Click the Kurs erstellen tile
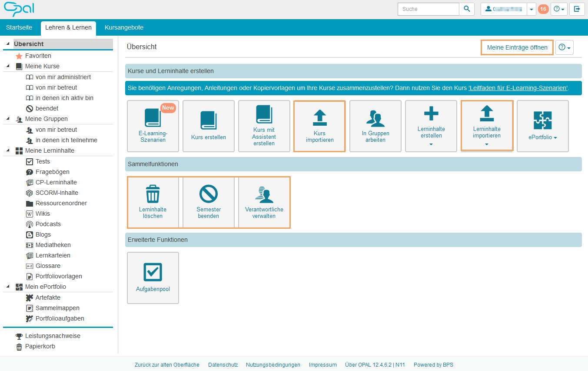Image resolution: width=588 pixels, height=371 pixels. coord(209,126)
